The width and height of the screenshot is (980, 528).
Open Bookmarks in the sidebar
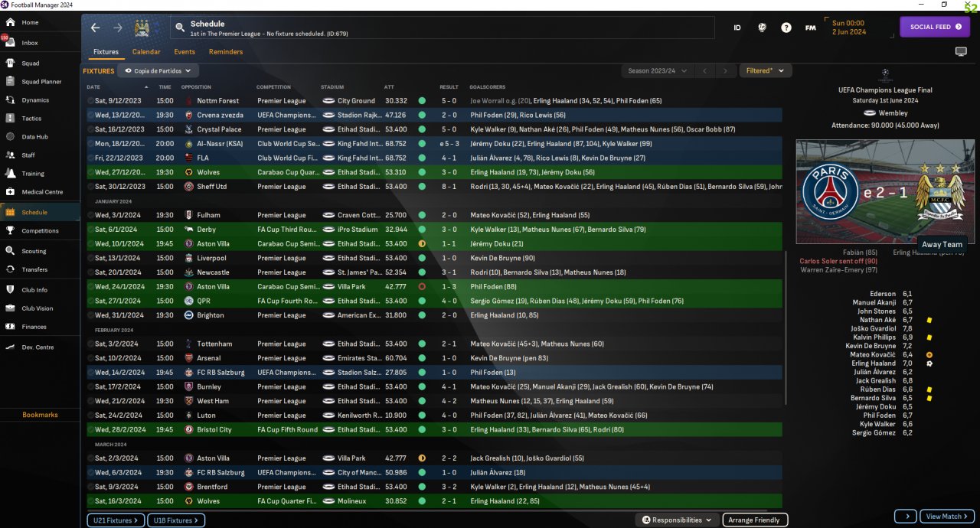[40, 415]
